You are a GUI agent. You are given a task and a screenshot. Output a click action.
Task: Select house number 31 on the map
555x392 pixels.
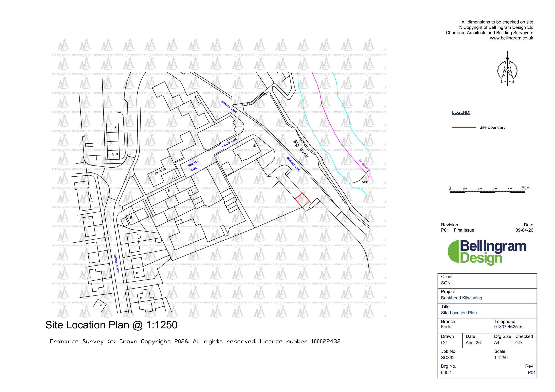click(x=116, y=127)
